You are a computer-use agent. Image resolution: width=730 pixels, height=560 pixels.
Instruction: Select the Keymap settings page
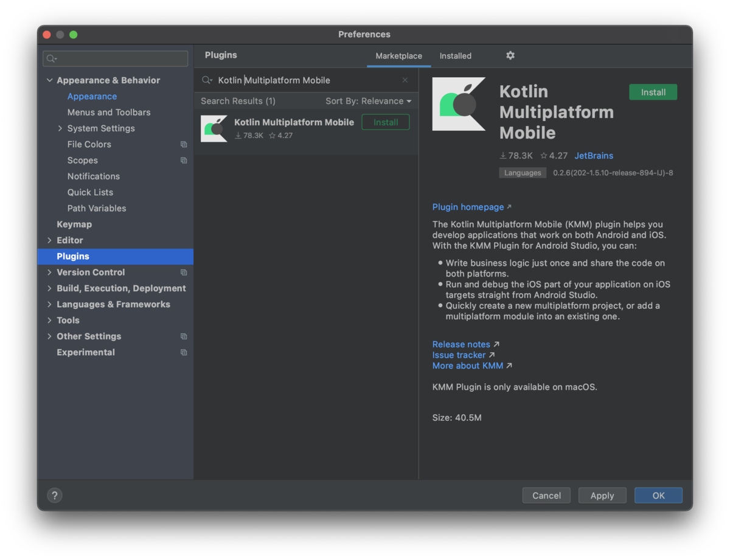pyautogui.click(x=74, y=224)
